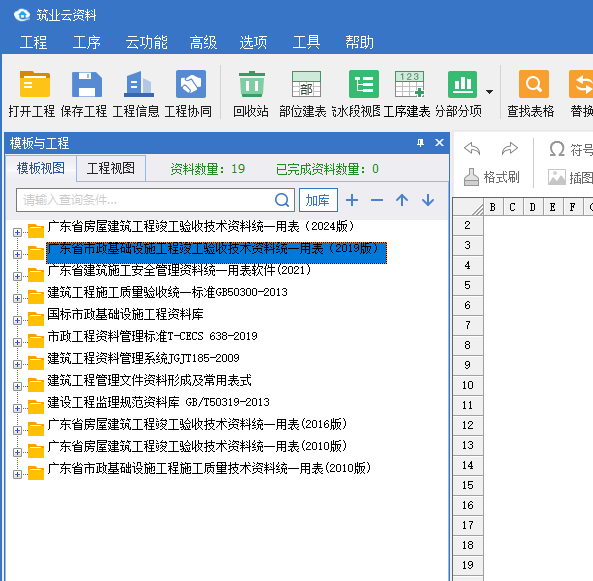Open the 选项 menu
The width and height of the screenshot is (593, 581).
click(x=253, y=42)
